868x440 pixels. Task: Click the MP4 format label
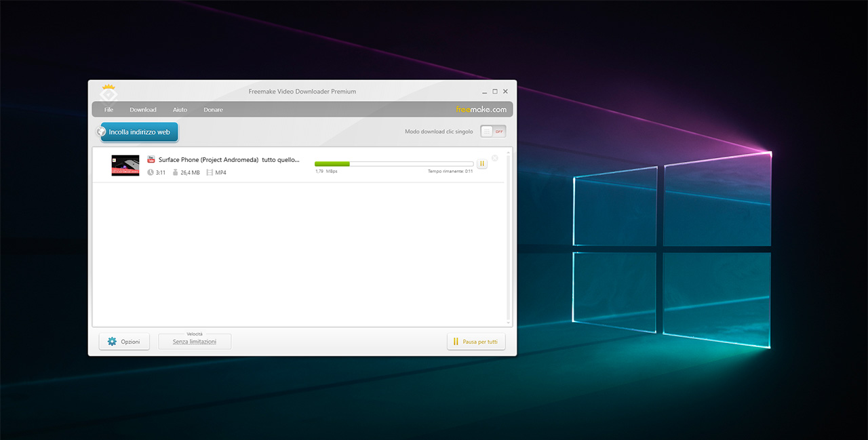(x=220, y=173)
